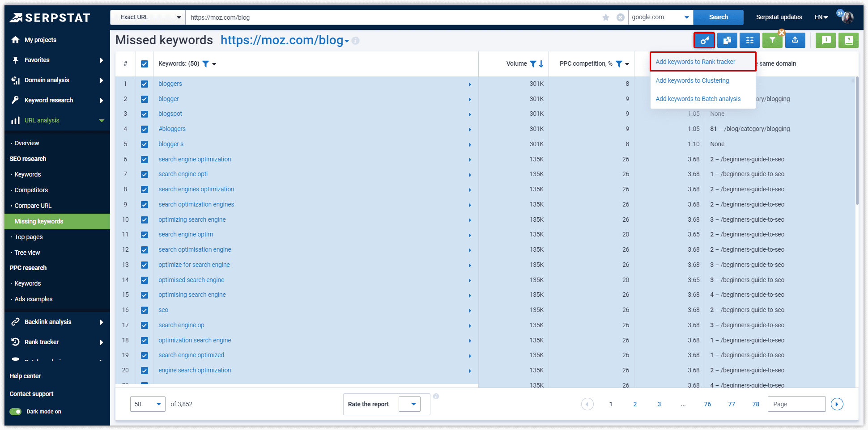Click the Keyword research key icon

click(x=16, y=100)
